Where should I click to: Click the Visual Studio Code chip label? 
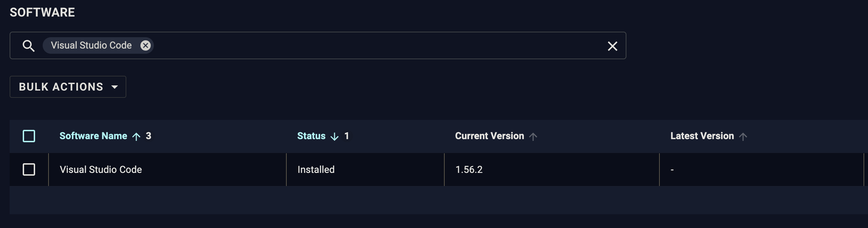click(91, 45)
